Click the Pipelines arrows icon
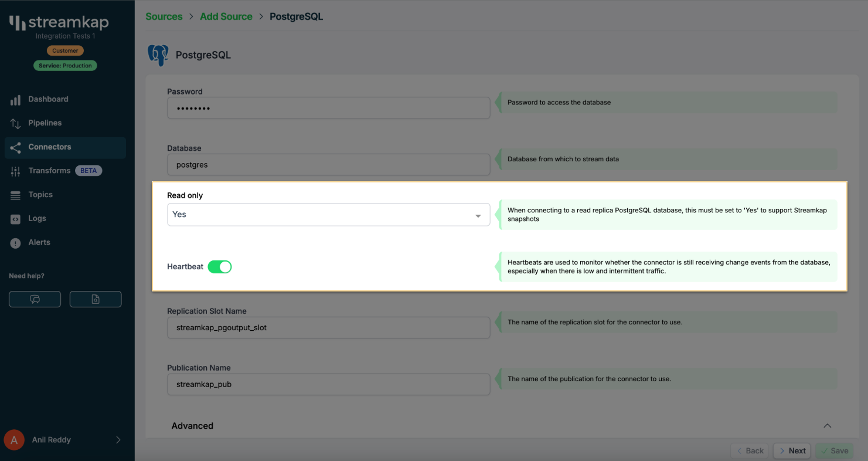868x461 pixels. click(x=16, y=123)
